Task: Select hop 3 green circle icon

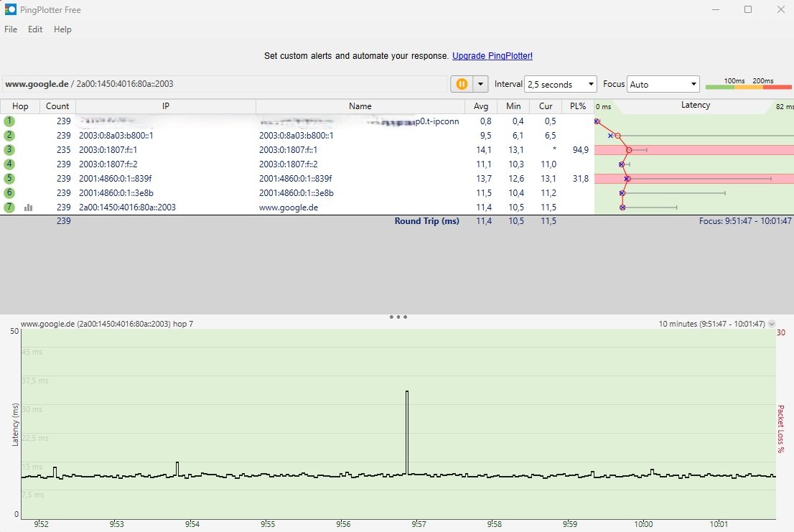Action: click(x=9, y=150)
